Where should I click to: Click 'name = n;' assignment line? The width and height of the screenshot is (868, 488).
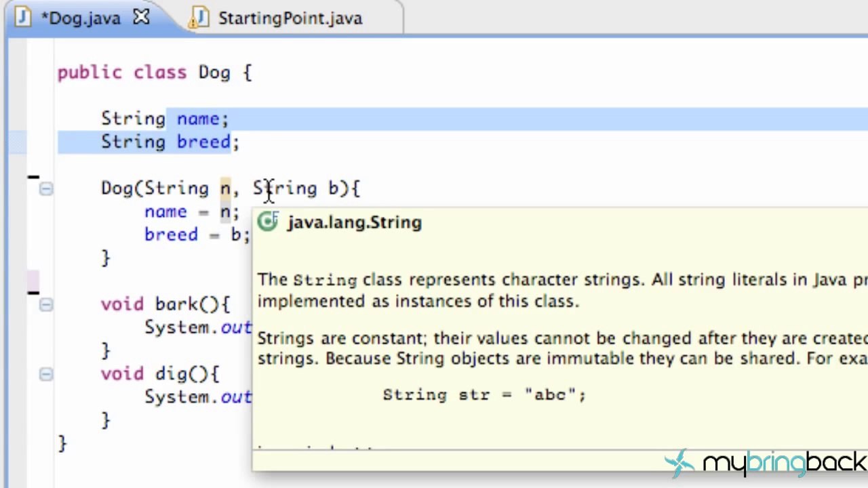(x=192, y=211)
